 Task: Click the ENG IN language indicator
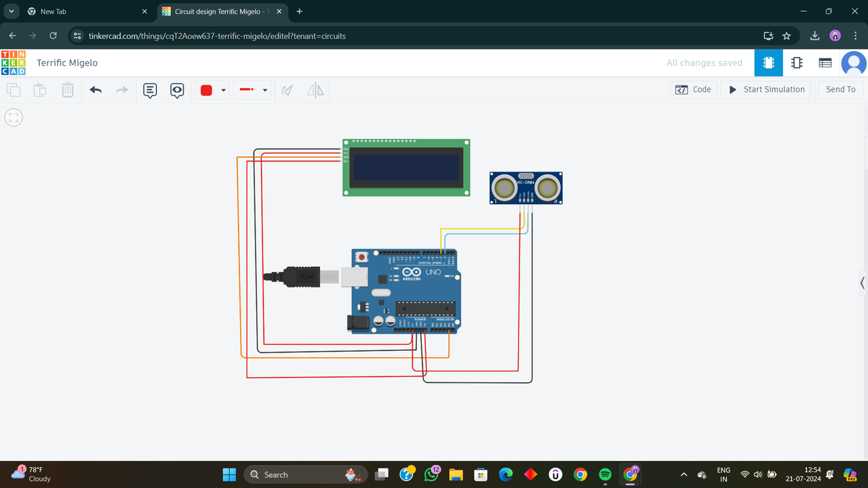[x=724, y=474]
